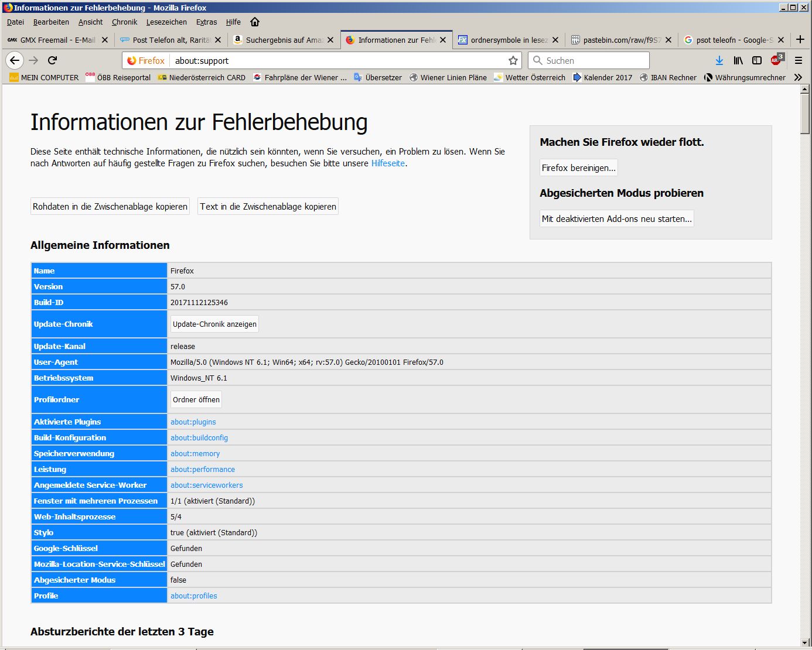The height and width of the screenshot is (650, 812).
Task: Switch to the GMX Freemail tab
Action: (x=53, y=40)
